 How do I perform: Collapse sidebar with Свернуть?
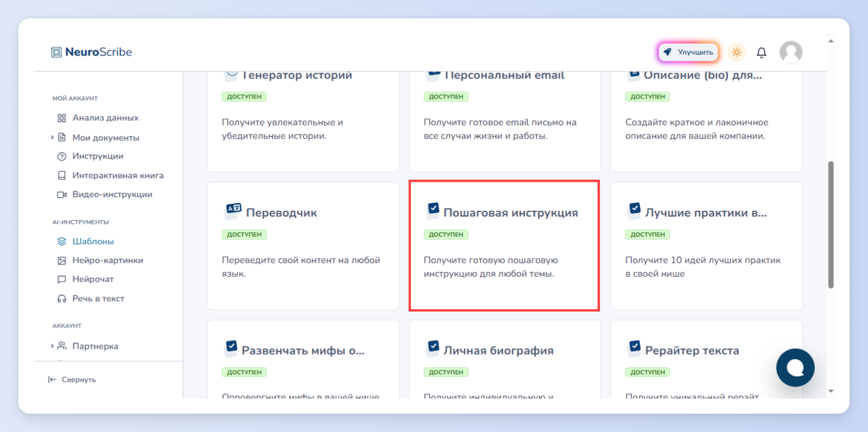pyautogui.click(x=72, y=379)
